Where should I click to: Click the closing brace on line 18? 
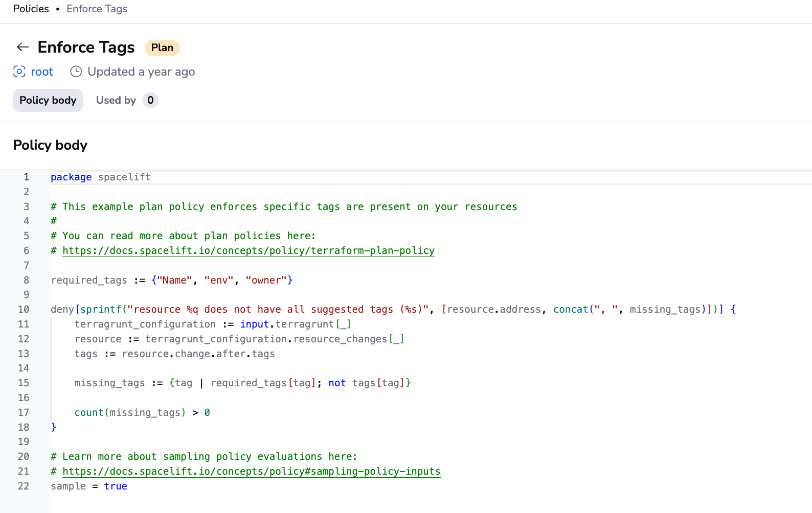click(x=54, y=427)
